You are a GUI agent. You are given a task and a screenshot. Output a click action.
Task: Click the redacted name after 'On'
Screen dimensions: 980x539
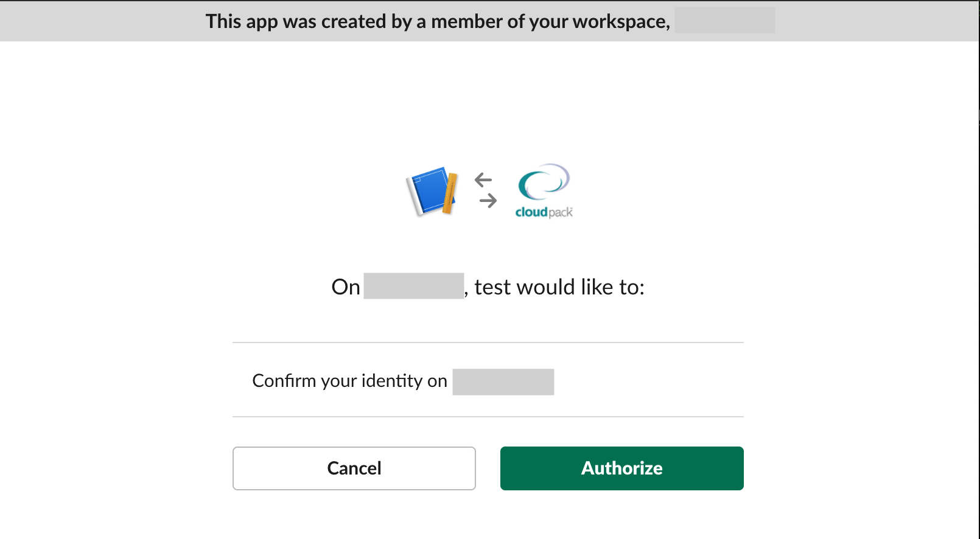click(414, 286)
